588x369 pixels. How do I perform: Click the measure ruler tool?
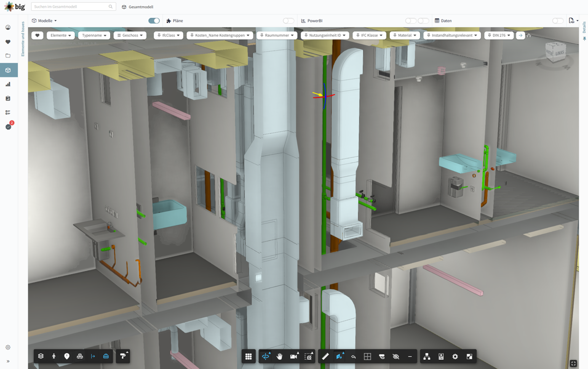click(x=325, y=356)
